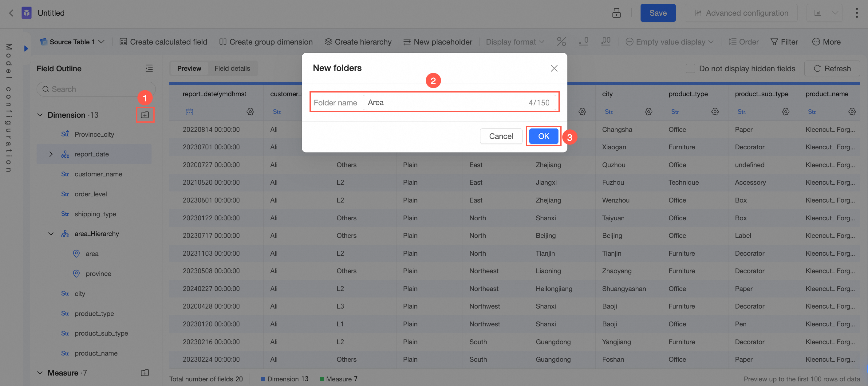Enable Do not display hidden fields checkbox
Viewport: 868px width, 386px height.
click(x=690, y=68)
